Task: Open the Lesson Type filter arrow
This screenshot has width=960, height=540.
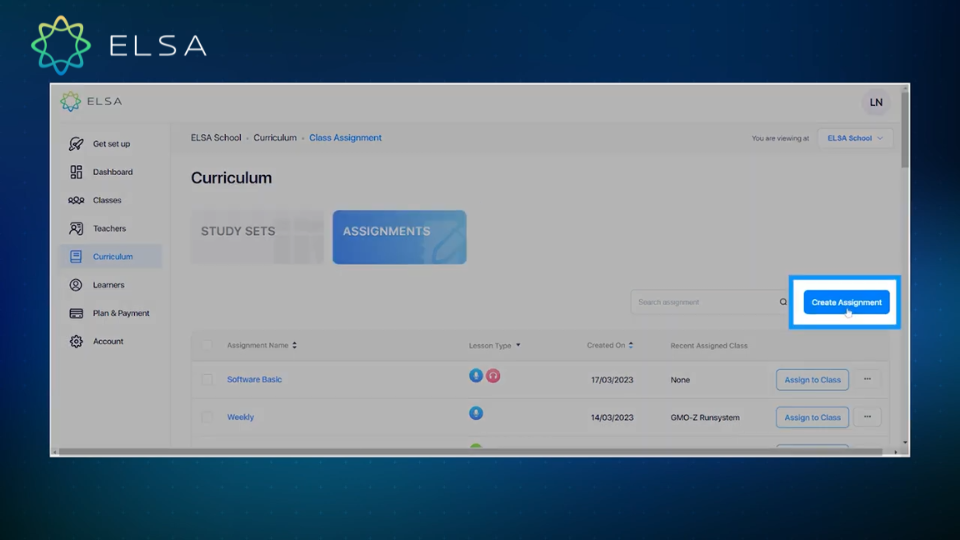Action: (518, 345)
